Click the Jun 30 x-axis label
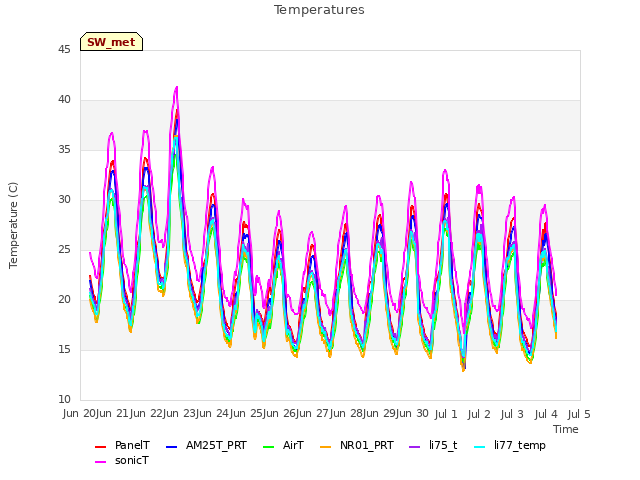640x480 pixels. pyautogui.click(x=412, y=414)
